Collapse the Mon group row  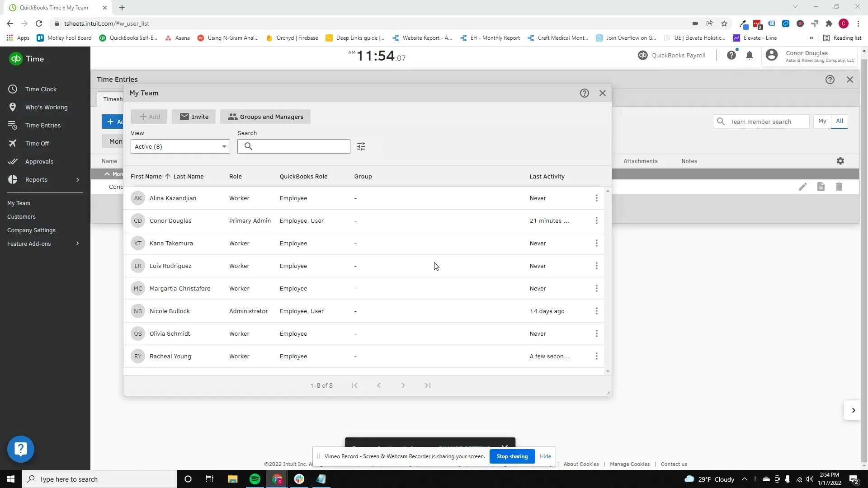(x=107, y=174)
